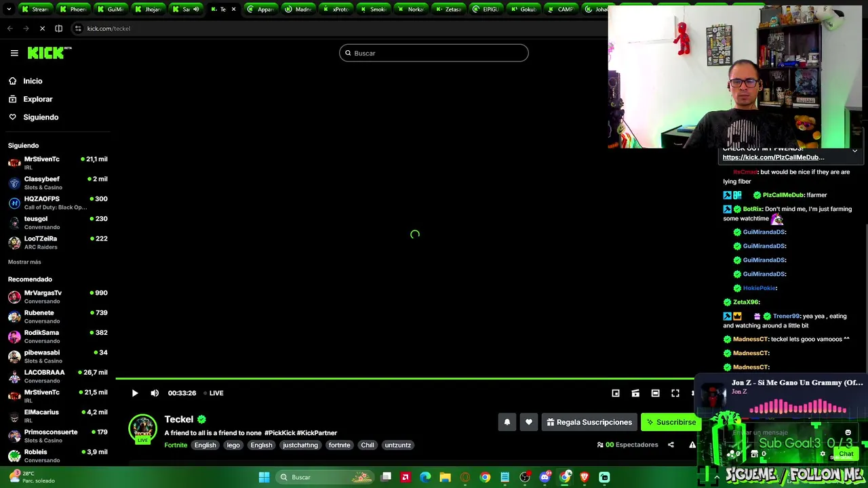Enable mini player mode icon

pyautogui.click(x=616, y=393)
